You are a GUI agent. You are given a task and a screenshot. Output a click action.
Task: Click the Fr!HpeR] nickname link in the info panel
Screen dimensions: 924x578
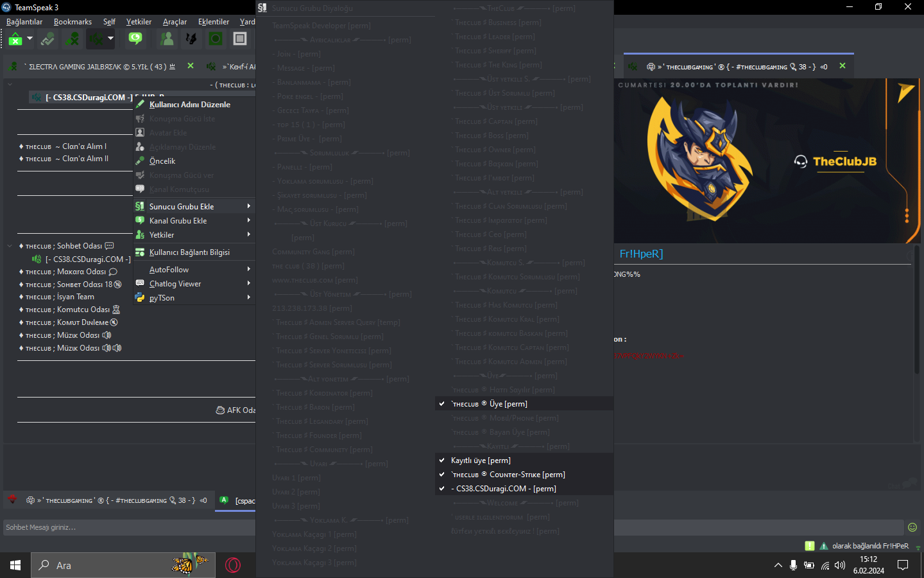(x=641, y=254)
